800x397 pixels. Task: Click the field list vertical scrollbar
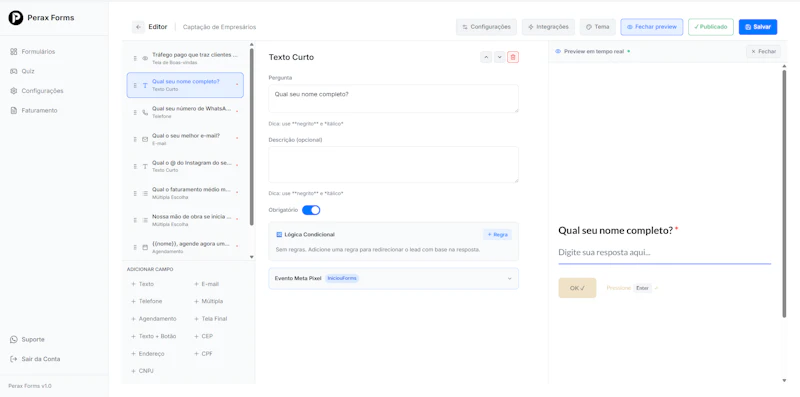tap(252, 137)
